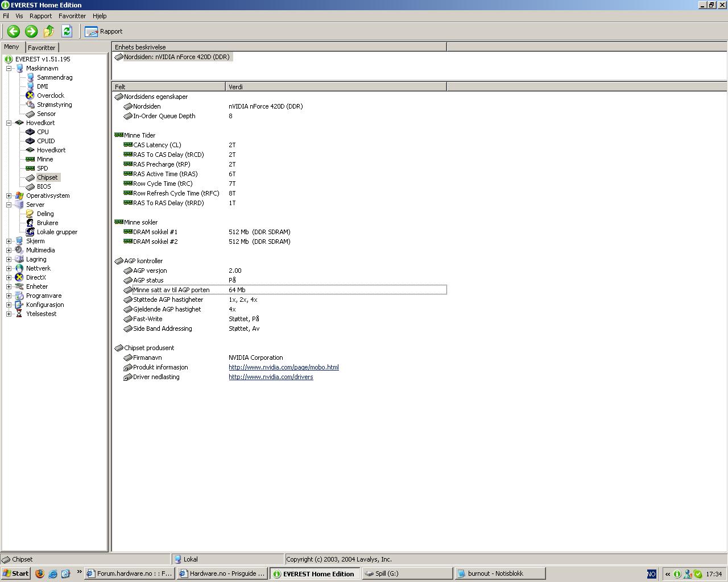Screen dimensions: 728x582
Task: Switch to the Spill (G:) taskbar window
Action: (x=407, y=573)
